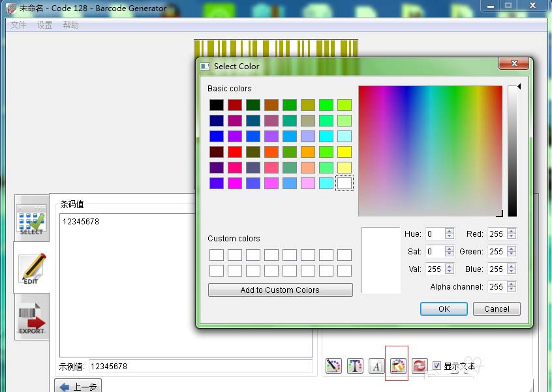Increase the Blue value spinner
Viewport: 552px width, 392px height.
pyautogui.click(x=512, y=266)
